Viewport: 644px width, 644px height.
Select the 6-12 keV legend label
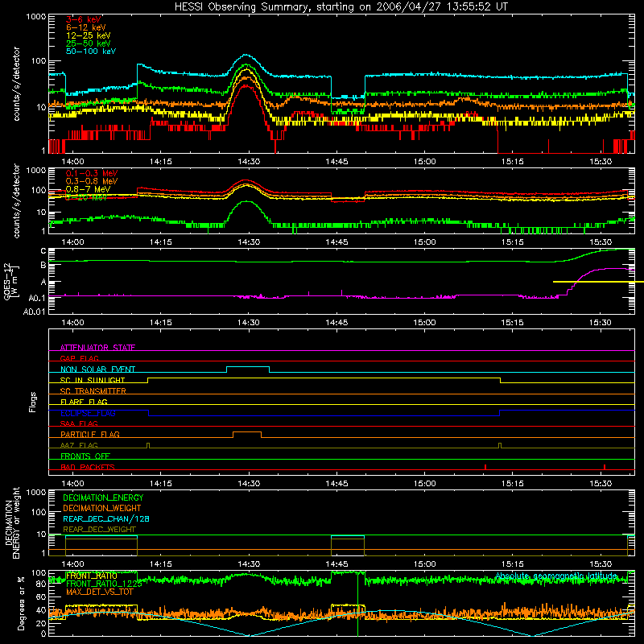(x=86, y=27)
